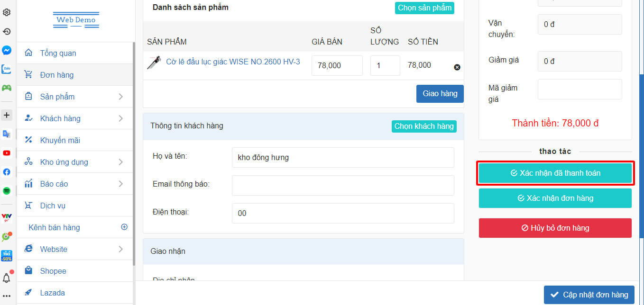Remove the product with the X icon
644x305 pixels.
[x=457, y=67]
